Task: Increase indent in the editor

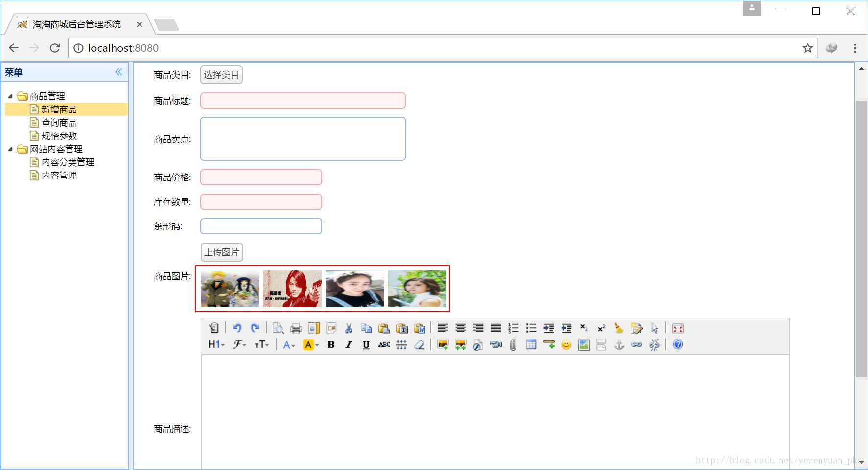Action: (x=549, y=328)
